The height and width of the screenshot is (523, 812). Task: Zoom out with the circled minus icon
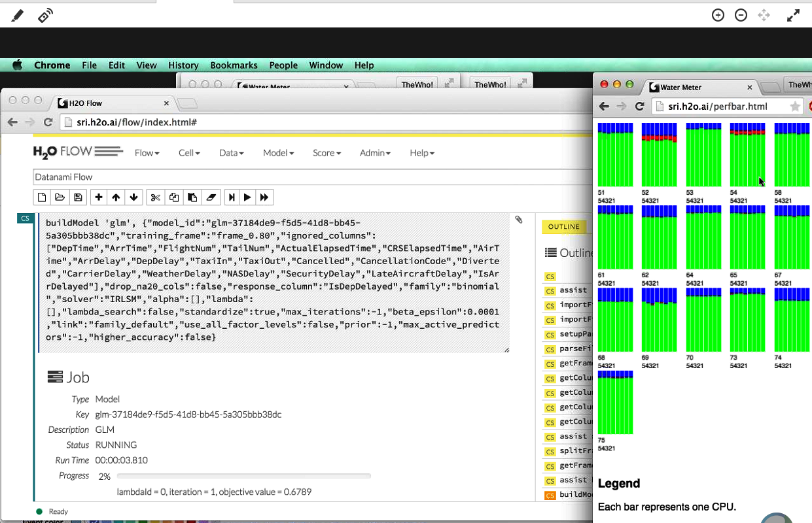pos(741,15)
